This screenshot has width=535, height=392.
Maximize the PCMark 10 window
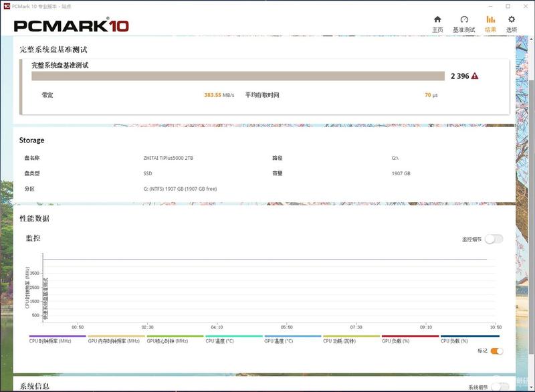508,6
